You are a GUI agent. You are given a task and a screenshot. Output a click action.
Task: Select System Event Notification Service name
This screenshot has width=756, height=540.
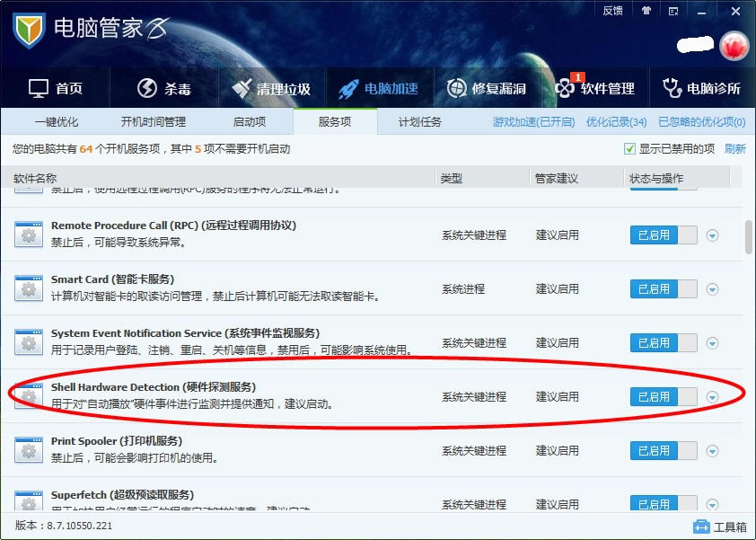pyautogui.click(x=185, y=333)
